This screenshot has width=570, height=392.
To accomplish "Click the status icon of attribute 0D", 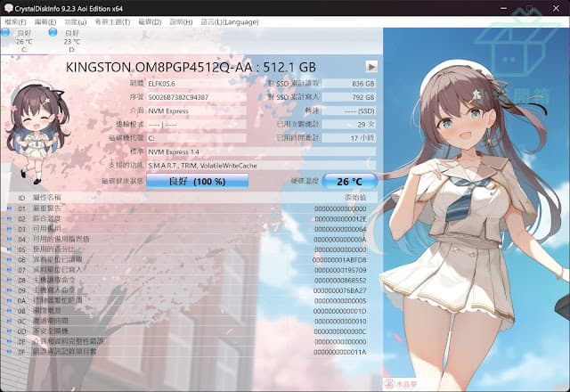I will point(9,331).
